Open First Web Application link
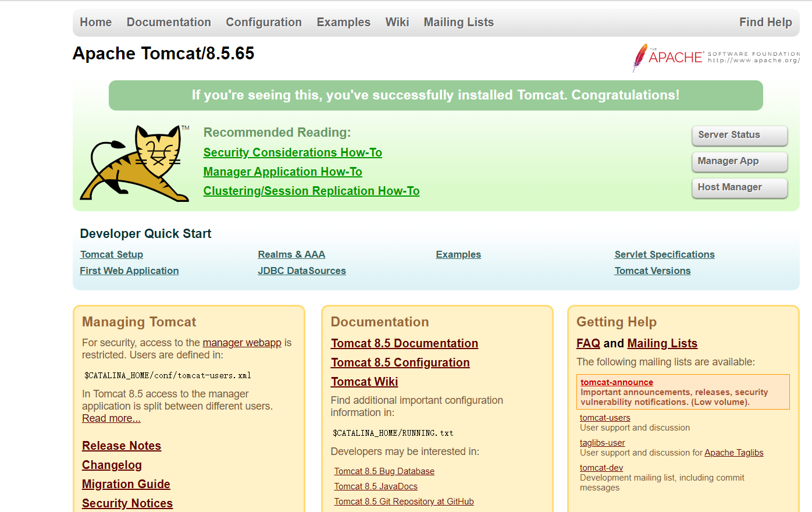The height and width of the screenshot is (512, 812). click(x=129, y=271)
